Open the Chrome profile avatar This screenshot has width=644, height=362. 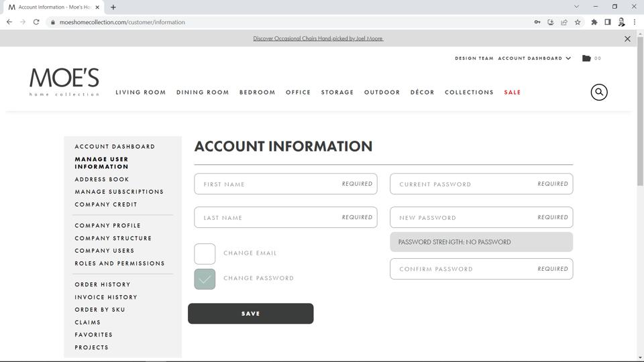621,22
